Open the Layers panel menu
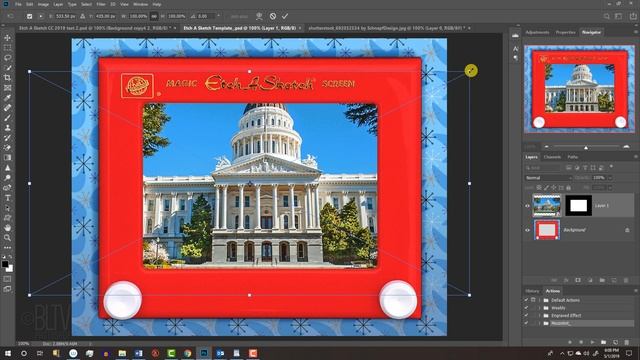This screenshot has width=640, height=360. (x=635, y=157)
